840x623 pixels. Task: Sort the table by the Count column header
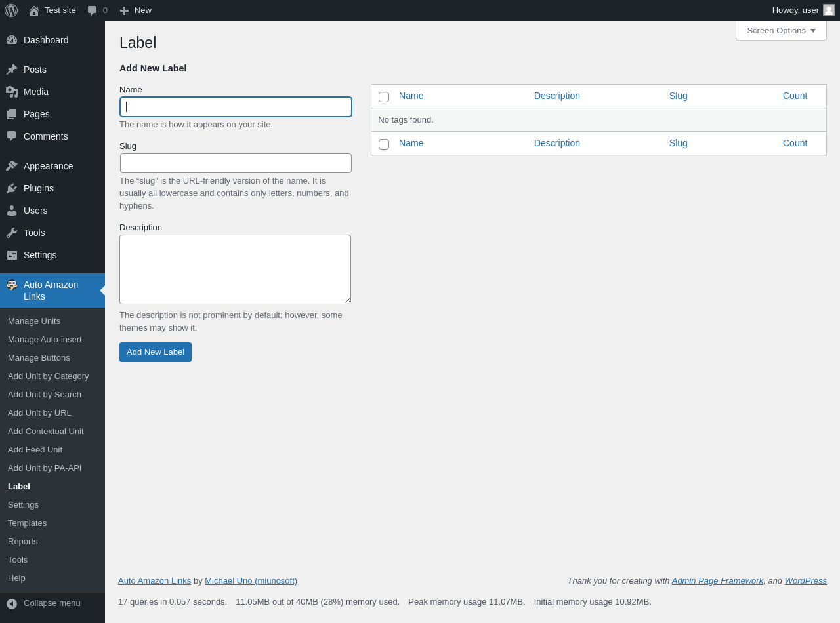(x=795, y=96)
